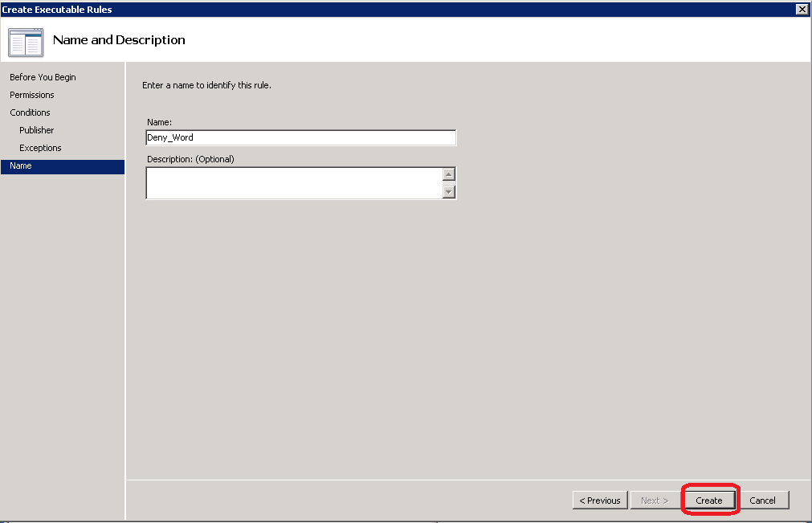Click the Description scrollbar down arrow

tap(449, 191)
